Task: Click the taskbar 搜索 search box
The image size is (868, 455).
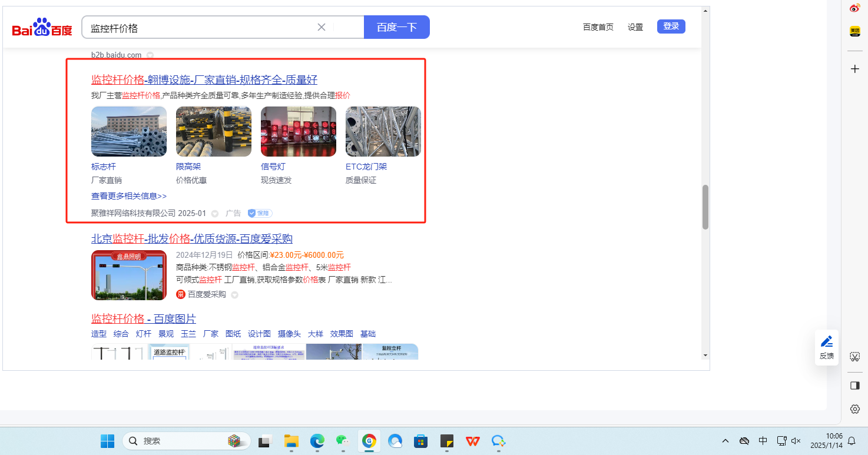Action: tap(186, 441)
